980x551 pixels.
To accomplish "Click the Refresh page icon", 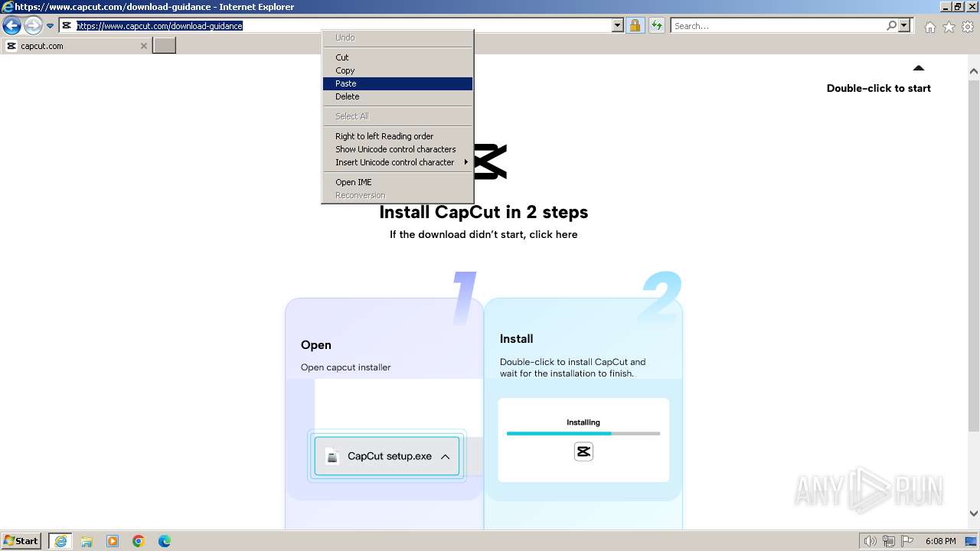I will [x=657, y=26].
